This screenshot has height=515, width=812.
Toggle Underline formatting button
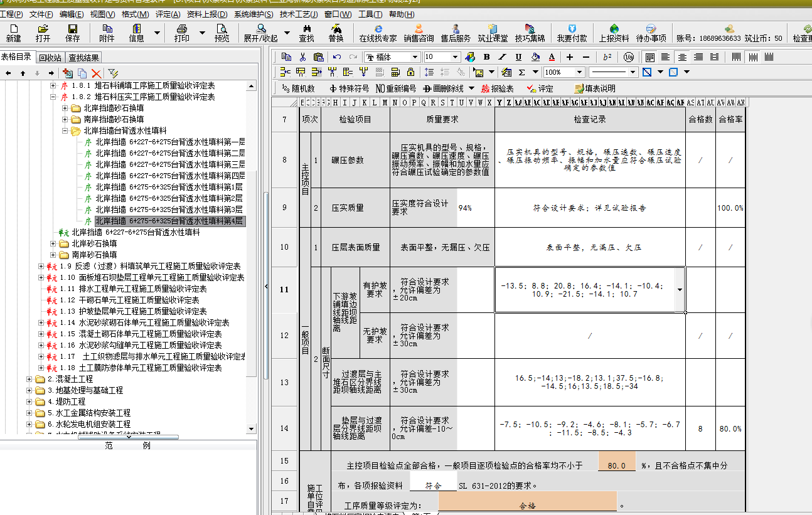click(x=518, y=57)
